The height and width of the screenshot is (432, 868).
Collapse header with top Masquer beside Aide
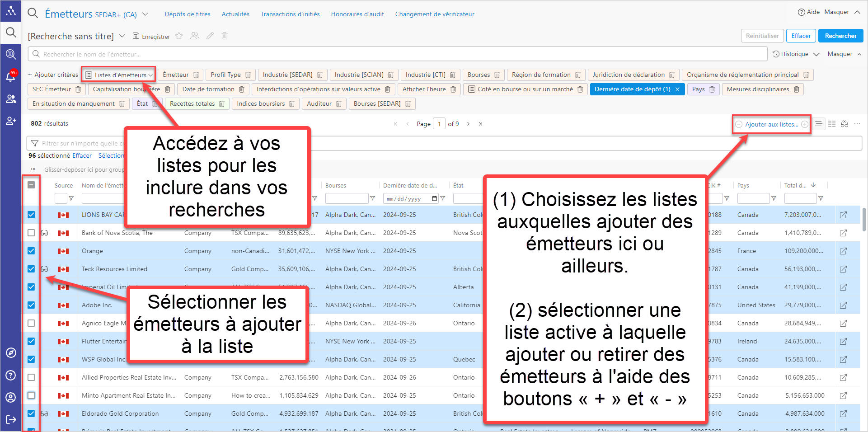point(842,12)
